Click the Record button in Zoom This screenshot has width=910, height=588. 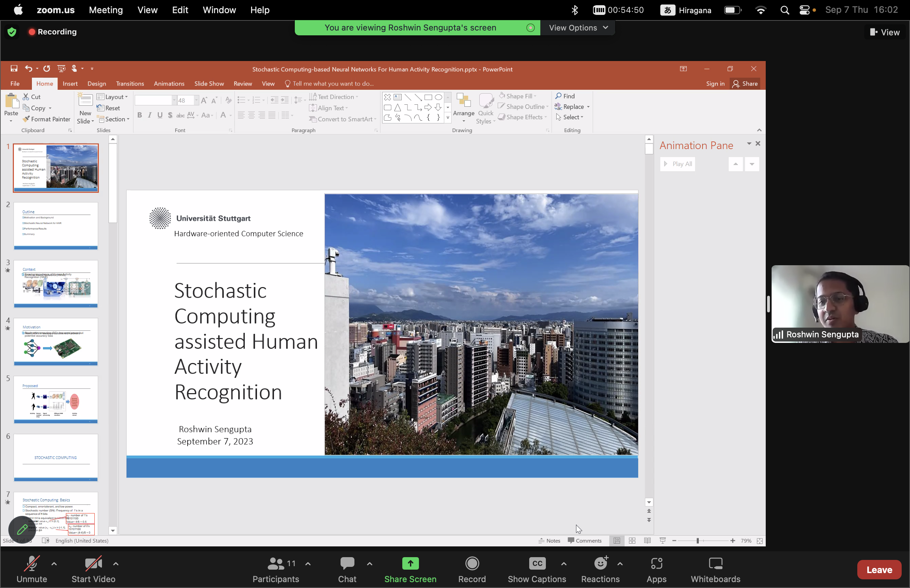472,570
